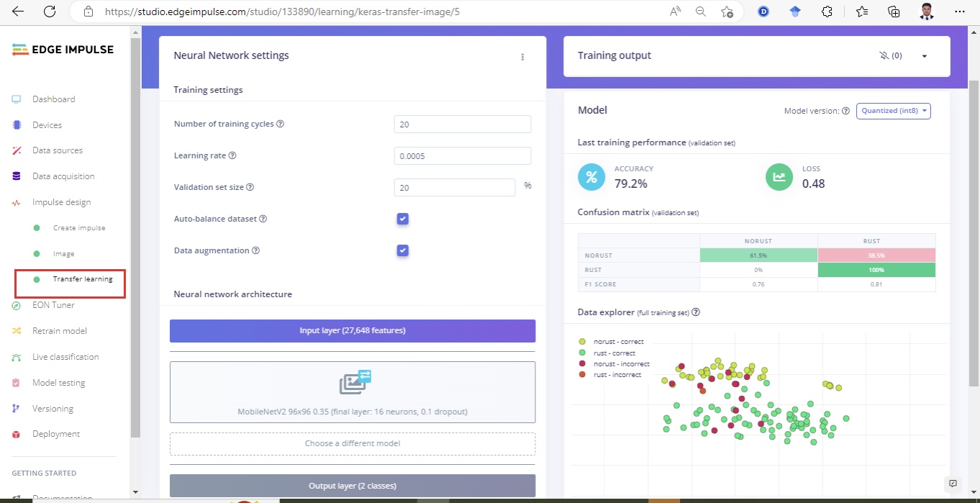Click the browser extensions puzzle icon

tap(827, 12)
